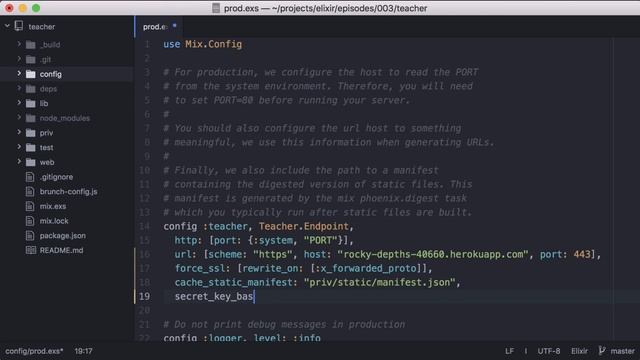The height and width of the screenshot is (360, 640).
Task: Open the Elixir grammar selector
Action: coord(579,351)
